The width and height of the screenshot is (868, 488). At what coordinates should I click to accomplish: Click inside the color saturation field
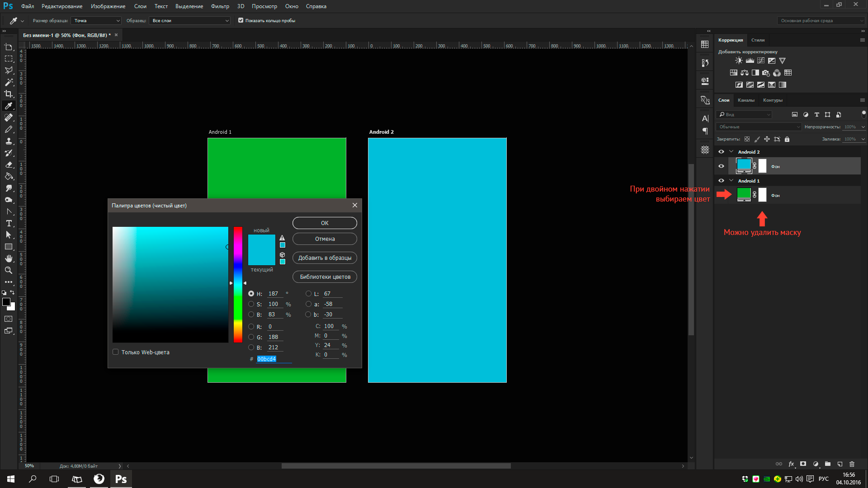click(170, 285)
